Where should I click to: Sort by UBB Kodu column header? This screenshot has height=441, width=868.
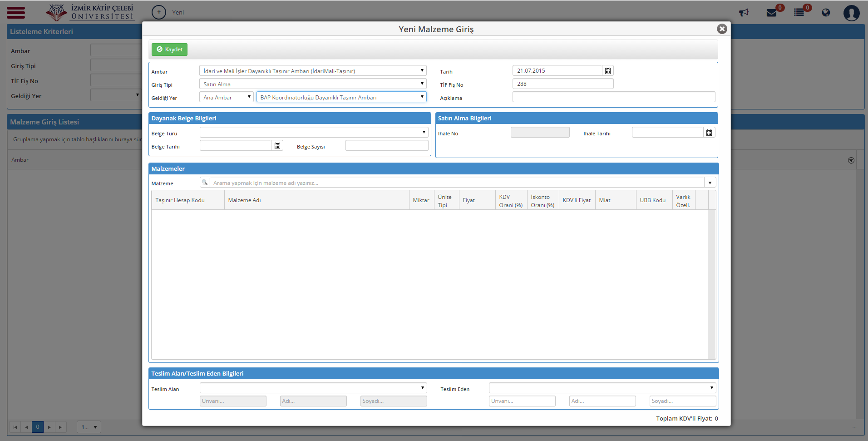(x=654, y=200)
